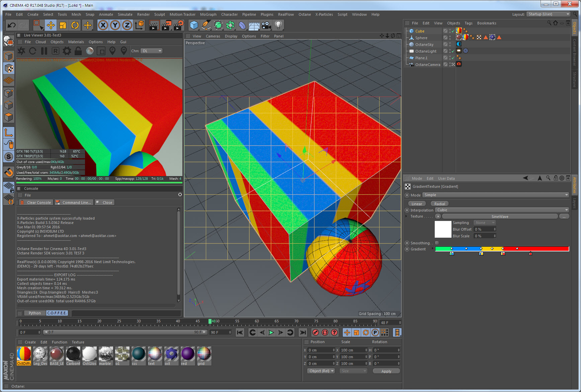Screen dimensions: 581x392
Task: Open the Layout dropdown Startup (User)
Action: click(x=548, y=14)
